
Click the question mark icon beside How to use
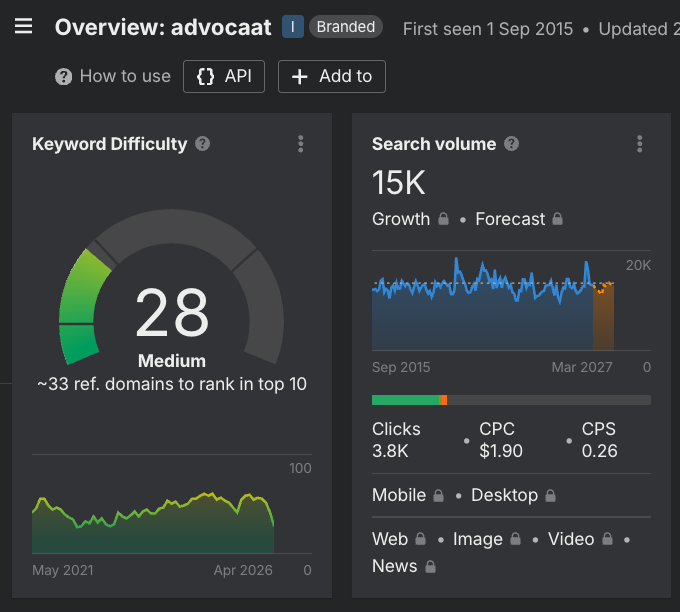[x=63, y=77]
